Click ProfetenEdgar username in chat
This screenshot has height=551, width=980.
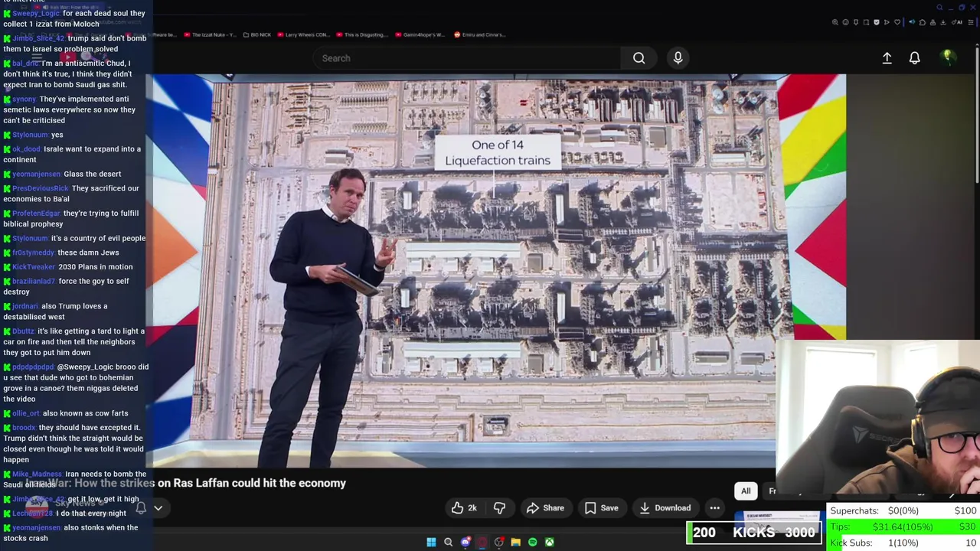(x=36, y=214)
